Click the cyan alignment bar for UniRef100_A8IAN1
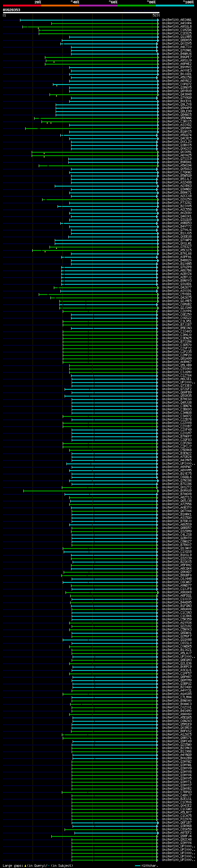This screenshot has width=197, height=868. tap(89, 20)
